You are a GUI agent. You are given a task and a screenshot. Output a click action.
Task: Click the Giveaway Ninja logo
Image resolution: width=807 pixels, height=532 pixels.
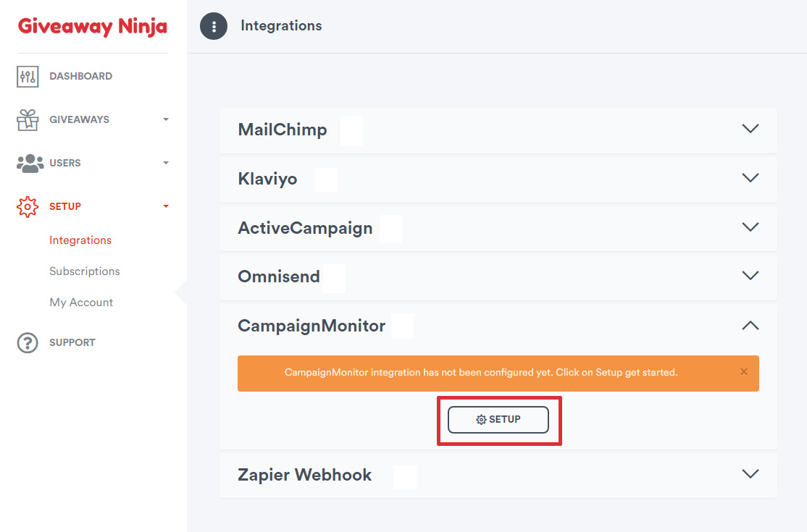(93, 26)
